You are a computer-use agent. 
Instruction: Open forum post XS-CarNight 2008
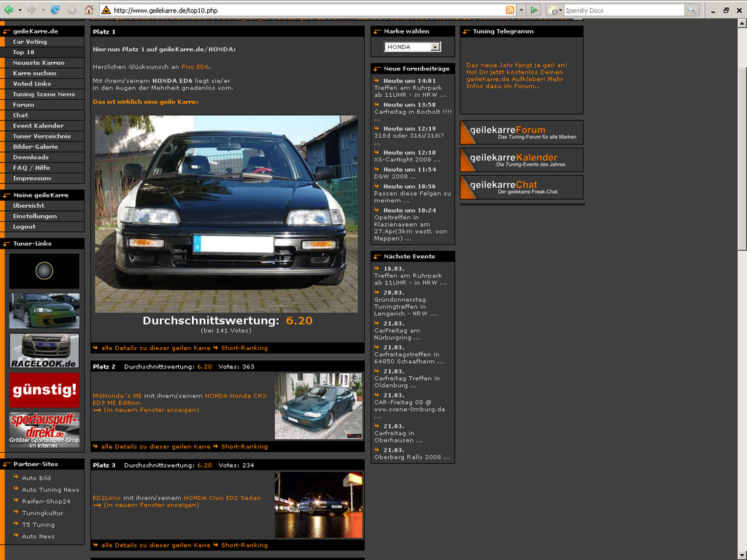407,160
